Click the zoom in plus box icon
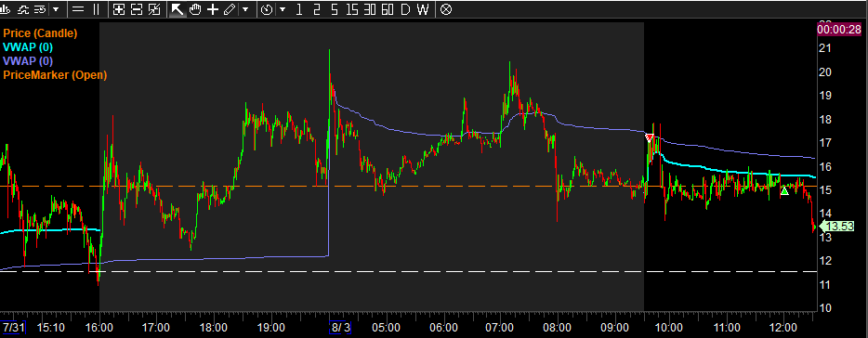 click(x=119, y=9)
